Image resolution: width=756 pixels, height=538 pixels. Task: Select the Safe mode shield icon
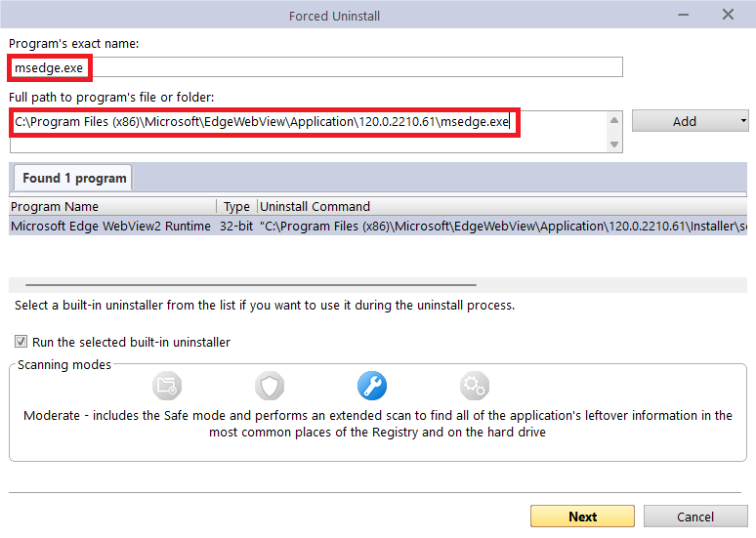270,387
